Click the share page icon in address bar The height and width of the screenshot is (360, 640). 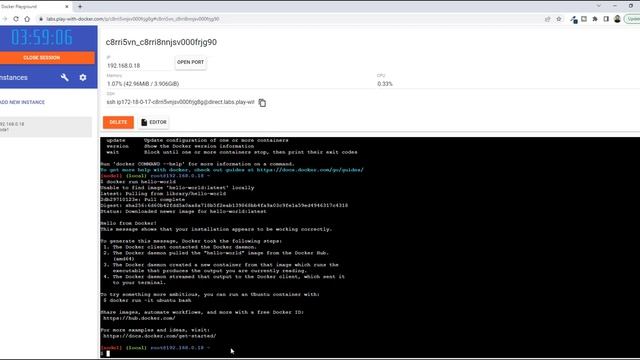click(x=547, y=19)
